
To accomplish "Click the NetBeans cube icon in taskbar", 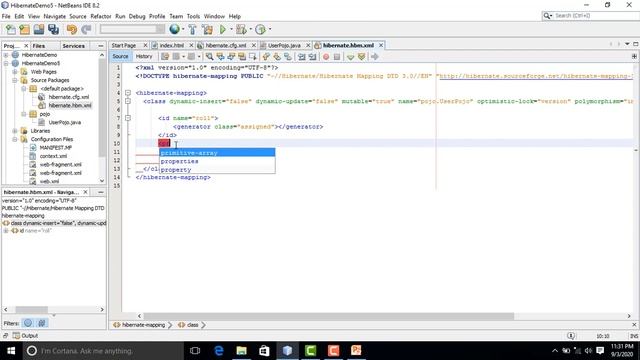I will tap(287, 351).
